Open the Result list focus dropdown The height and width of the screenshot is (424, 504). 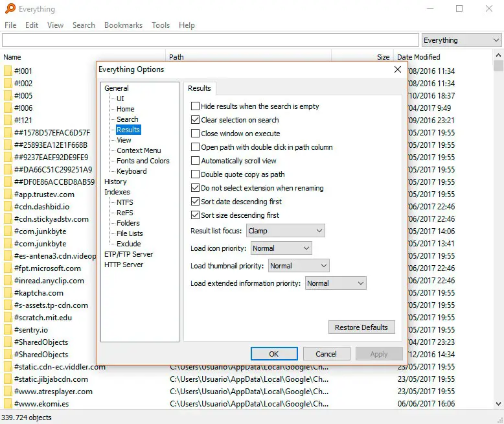pos(286,231)
